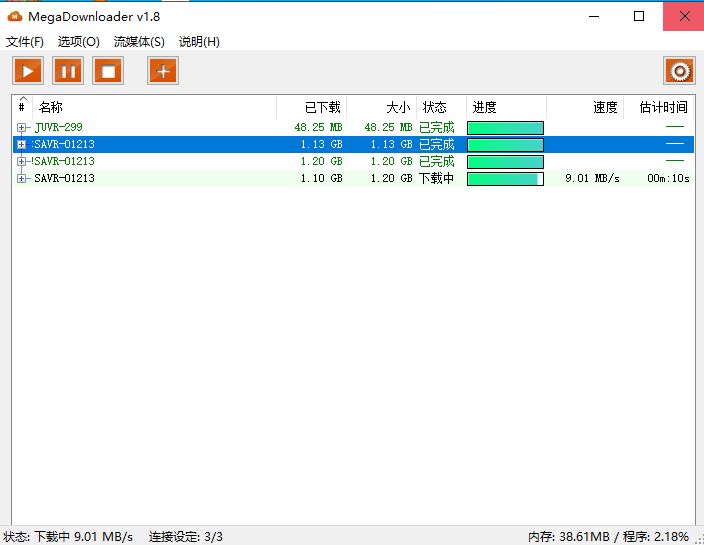
Task: Click the partially filled progress bar of downloading row
Action: 505,179
